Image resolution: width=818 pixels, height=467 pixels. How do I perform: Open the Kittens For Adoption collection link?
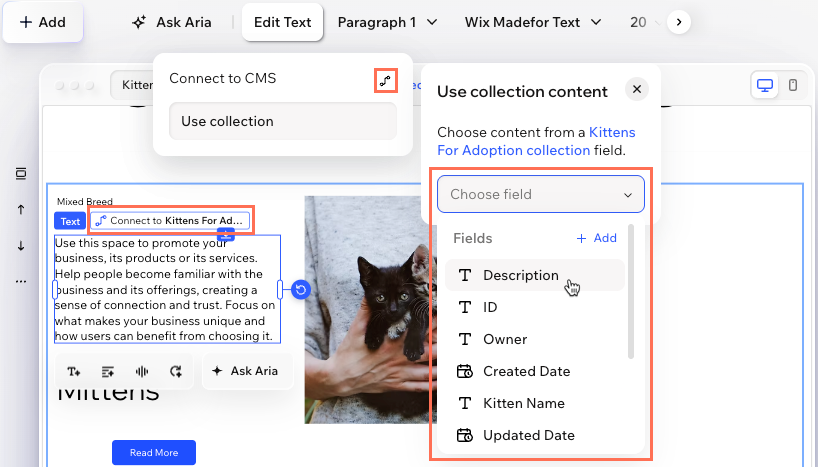point(536,141)
